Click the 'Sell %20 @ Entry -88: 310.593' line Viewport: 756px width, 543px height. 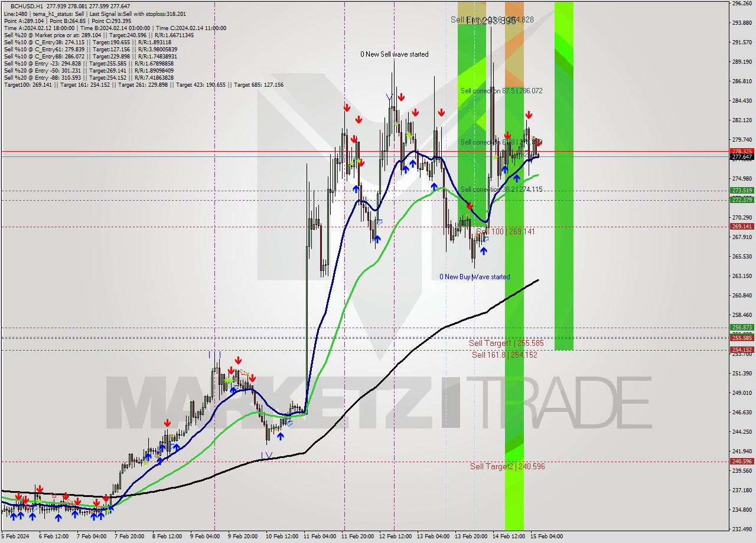[x=89, y=77]
